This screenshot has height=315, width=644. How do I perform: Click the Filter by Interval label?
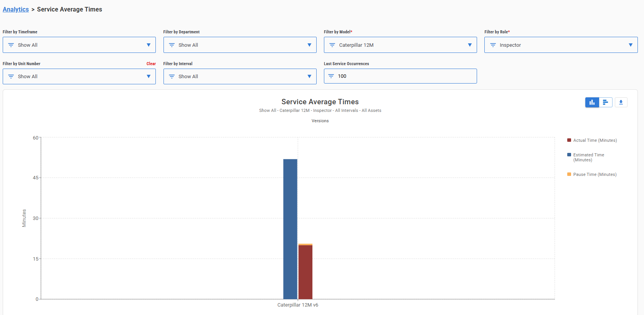tap(178, 64)
